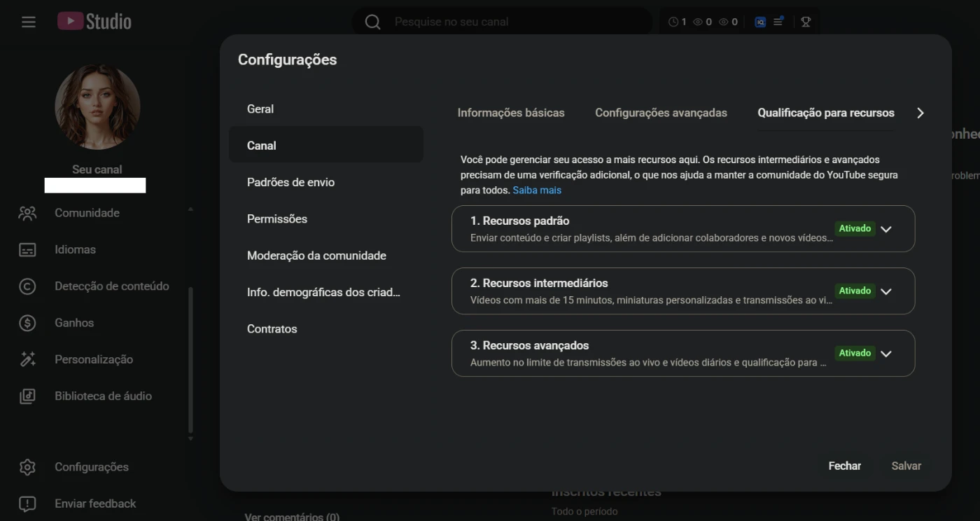Open the Comunidade sidebar icon
This screenshot has width=980, height=521.
tap(27, 213)
